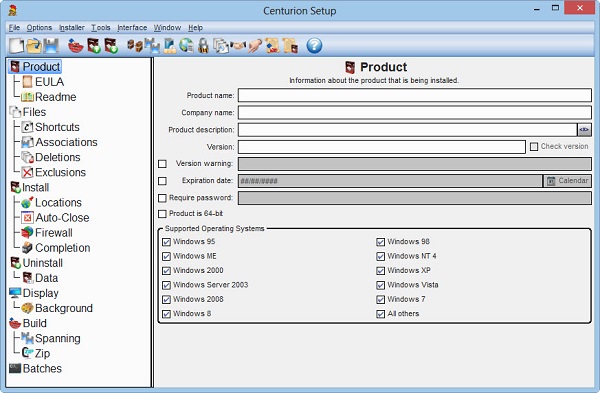Open the Tools menu

coord(101,28)
